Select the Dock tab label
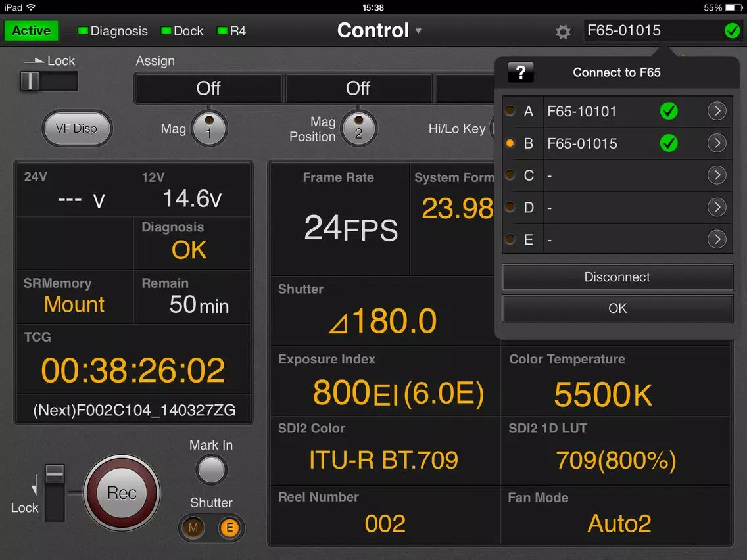747x560 pixels. click(x=188, y=31)
